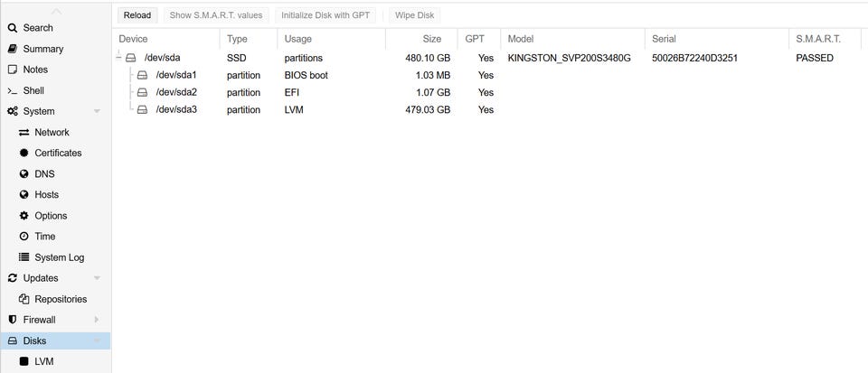Click the Certificates badge icon
Image resolution: width=868 pixels, height=373 pixels.
coord(24,153)
